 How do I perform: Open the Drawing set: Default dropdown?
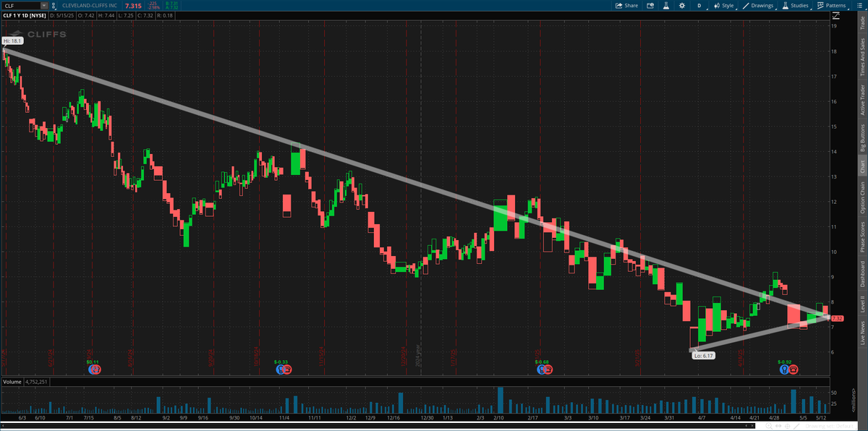828,425
